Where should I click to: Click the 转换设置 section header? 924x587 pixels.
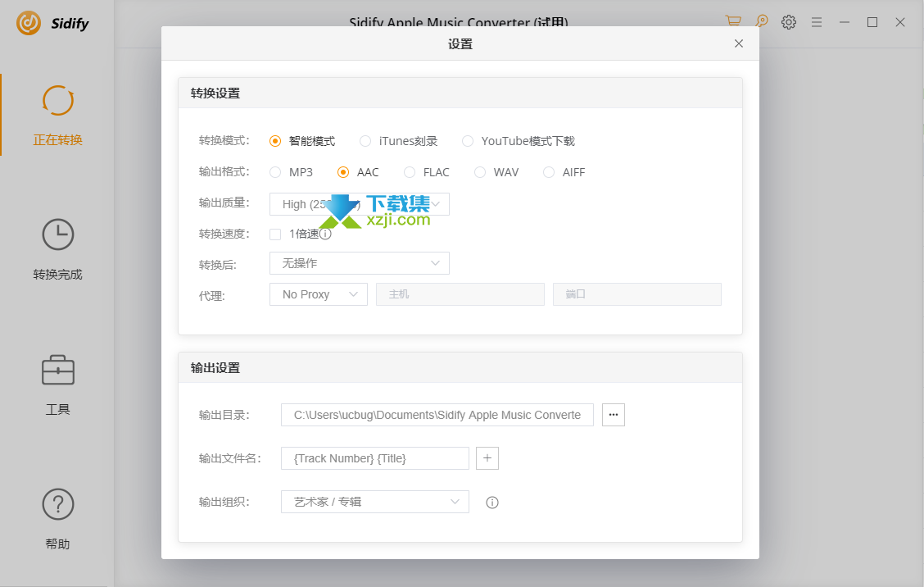point(215,93)
